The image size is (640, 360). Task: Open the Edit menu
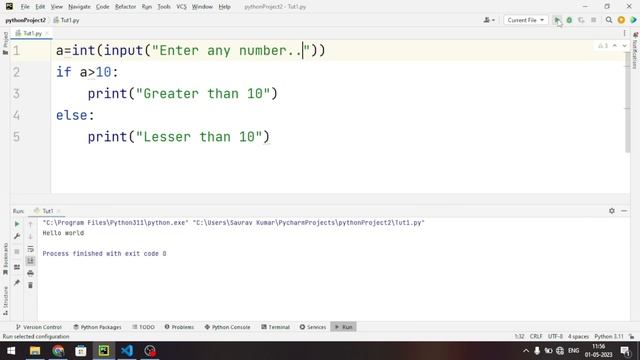pos(40,7)
